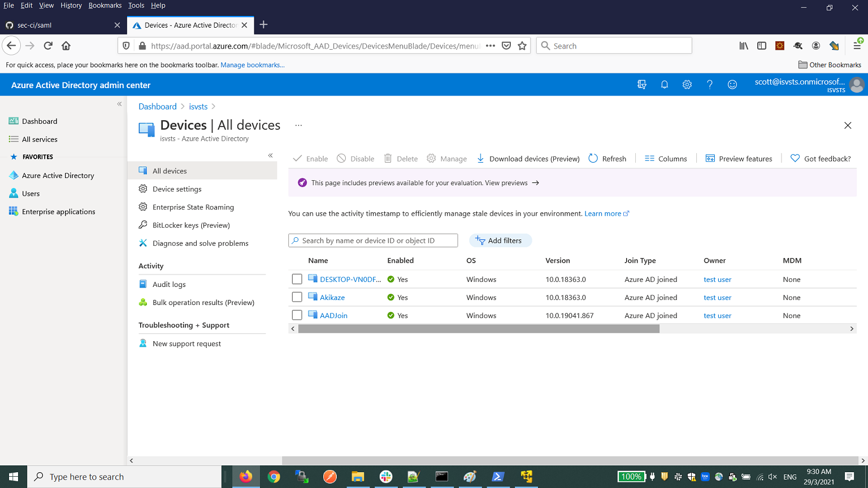This screenshot has height=488, width=868.
Task: Check the DESKTOP-VN0DF device checkbox
Action: [297, 279]
